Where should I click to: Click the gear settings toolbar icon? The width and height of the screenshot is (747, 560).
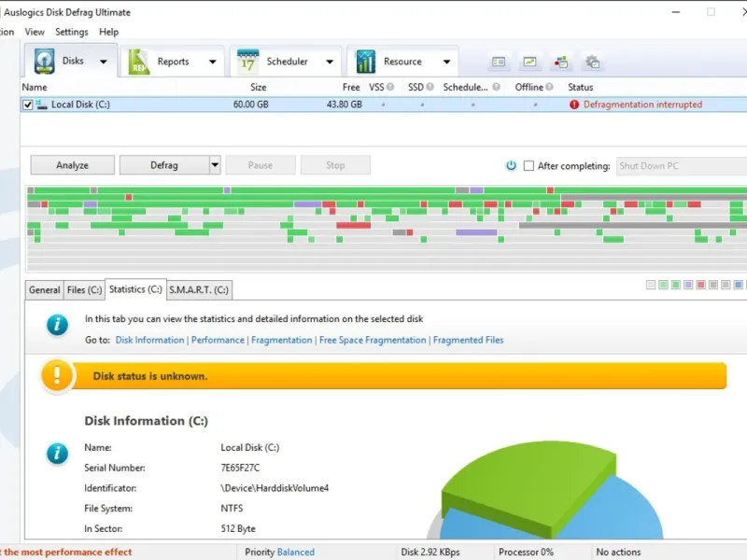pyautogui.click(x=592, y=62)
